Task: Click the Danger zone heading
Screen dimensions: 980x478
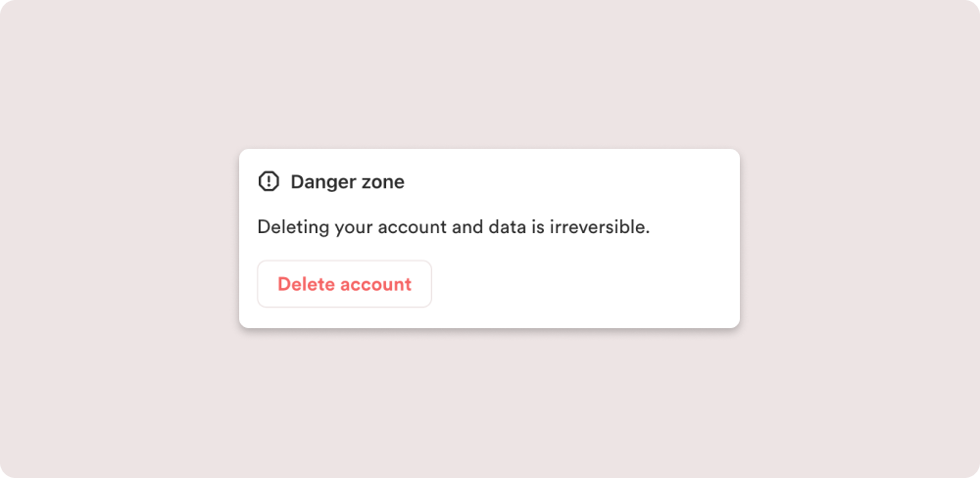Action: 348,182
